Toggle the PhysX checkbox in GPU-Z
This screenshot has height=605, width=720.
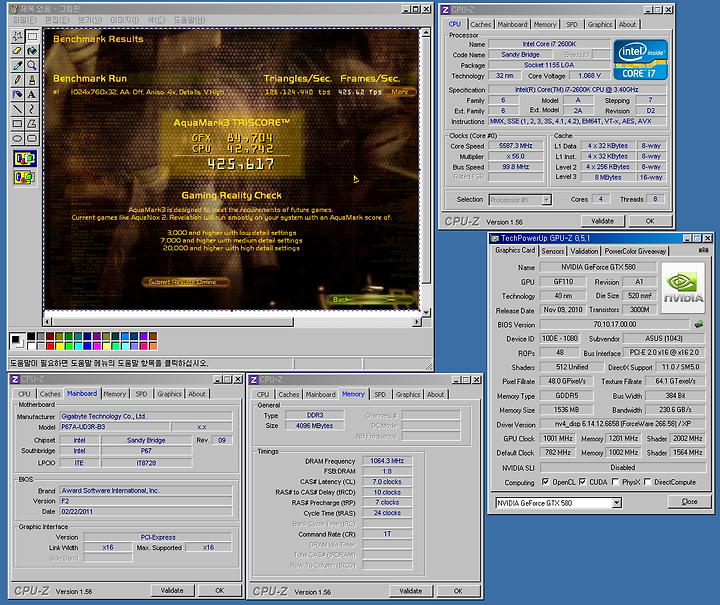(x=615, y=482)
